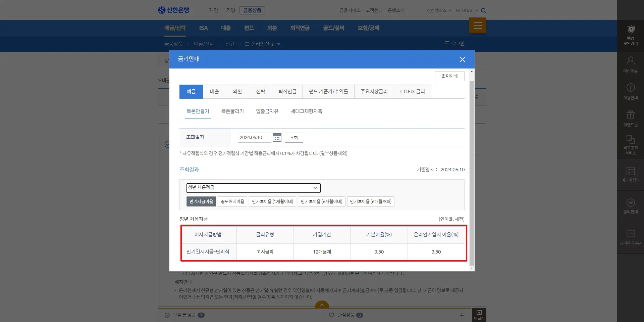Click 금융상품 in top header

tap(252, 10)
